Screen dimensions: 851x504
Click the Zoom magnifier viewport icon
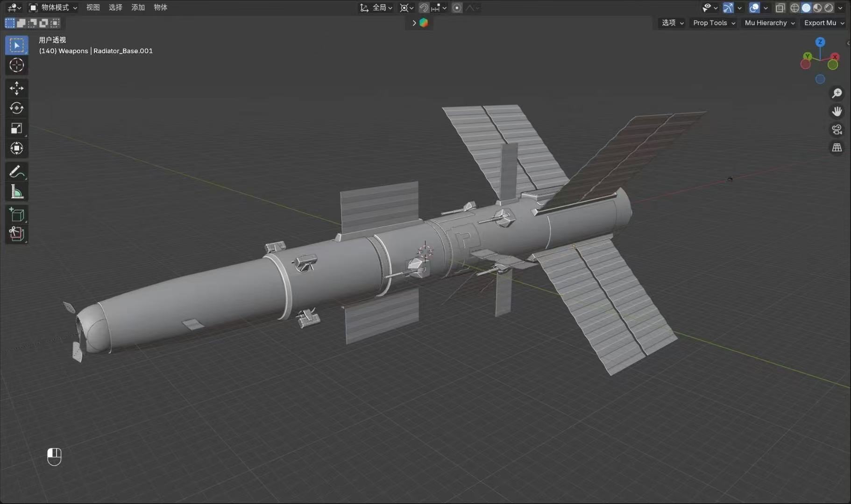[x=837, y=93]
